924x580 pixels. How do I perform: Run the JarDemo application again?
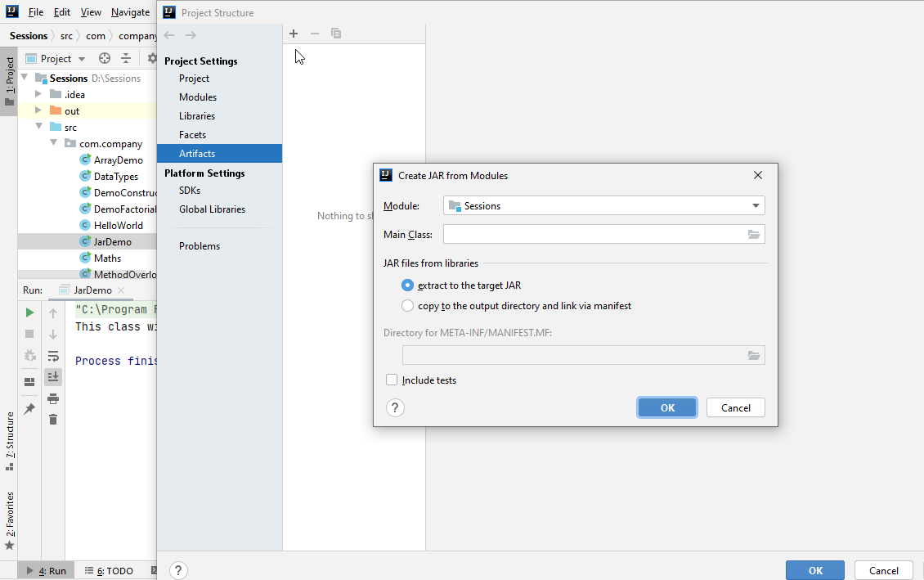pyautogui.click(x=29, y=312)
